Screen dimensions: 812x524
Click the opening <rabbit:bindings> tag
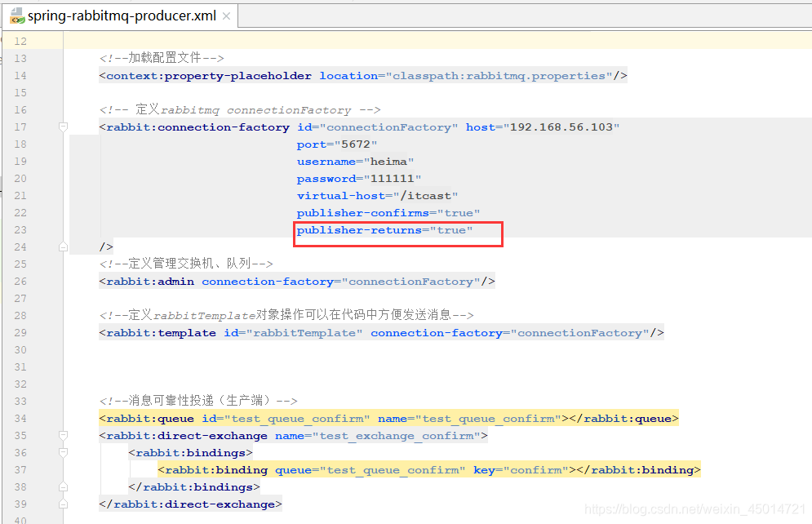tap(191, 452)
